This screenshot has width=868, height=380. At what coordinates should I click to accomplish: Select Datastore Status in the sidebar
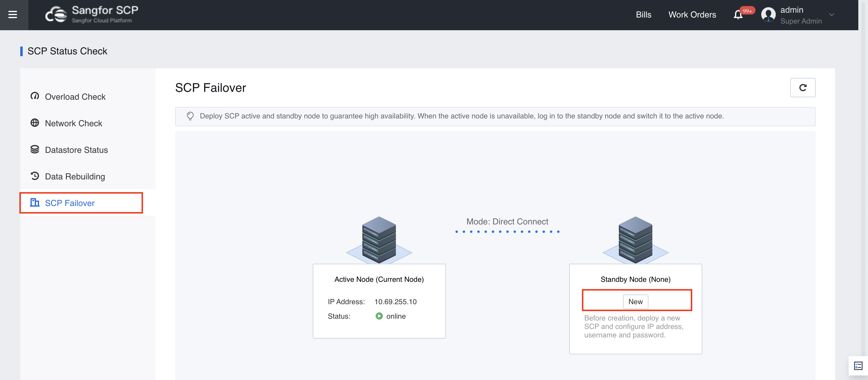pyautogui.click(x=88, y=150)
